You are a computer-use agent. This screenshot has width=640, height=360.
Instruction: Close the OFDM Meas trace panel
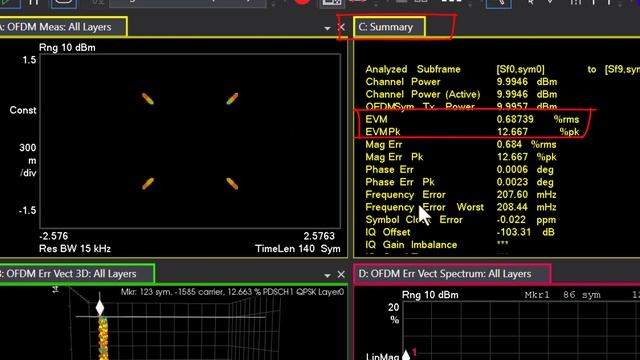pyautogui.click(x=341, y=27)
